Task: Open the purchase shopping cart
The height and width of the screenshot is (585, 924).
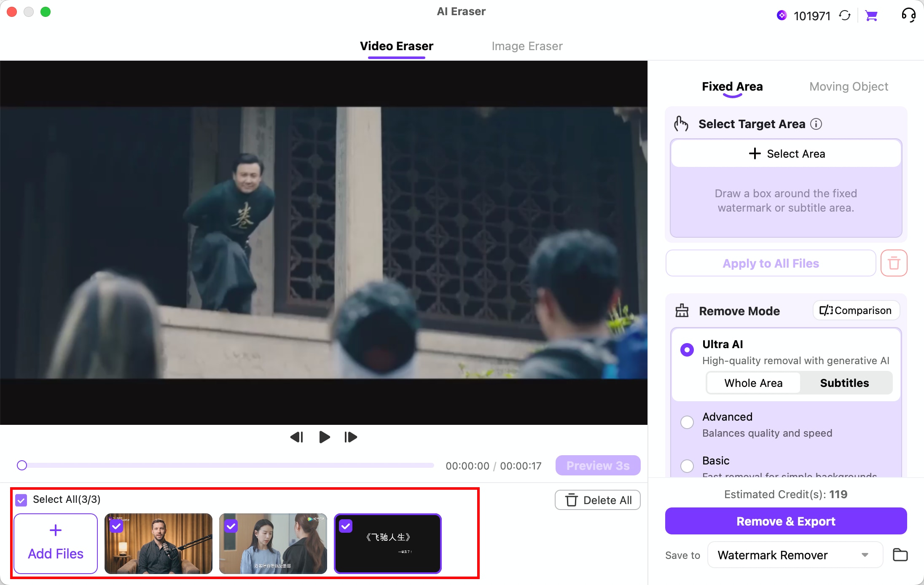Action: (871, 16)
